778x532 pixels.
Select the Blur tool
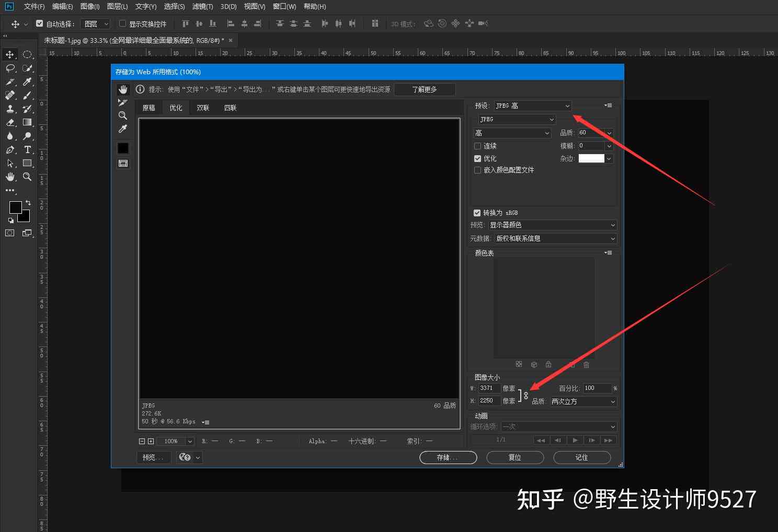(x=10, y=136)
